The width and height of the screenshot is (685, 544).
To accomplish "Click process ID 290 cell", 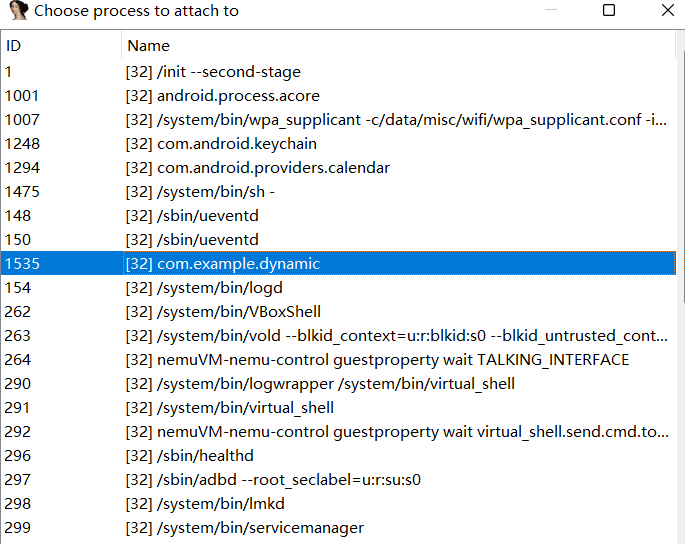I will pos(18,384).
